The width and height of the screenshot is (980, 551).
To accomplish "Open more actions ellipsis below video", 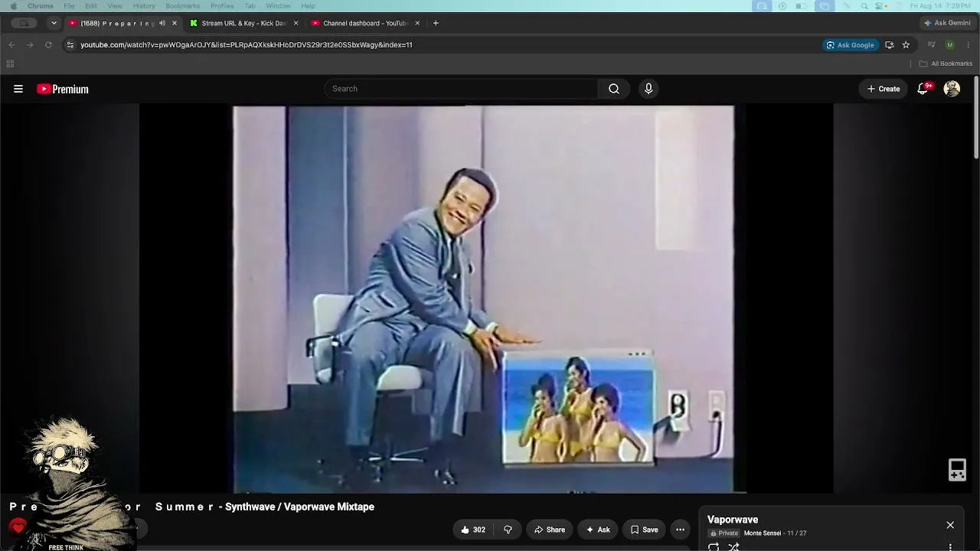I will 680,530.
